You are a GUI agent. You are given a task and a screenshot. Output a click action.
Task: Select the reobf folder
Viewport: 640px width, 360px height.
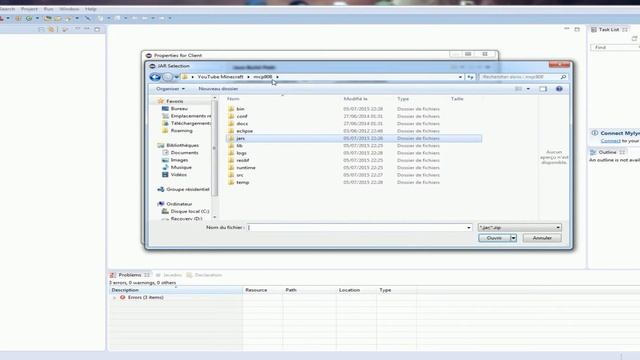click(x=242, y=160)
